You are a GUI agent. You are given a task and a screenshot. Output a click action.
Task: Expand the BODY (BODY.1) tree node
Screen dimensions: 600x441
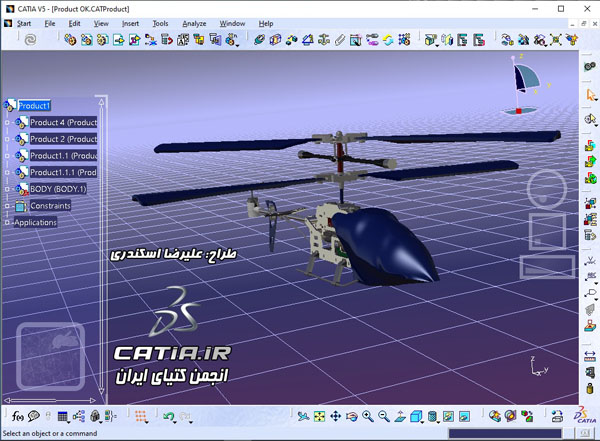click(x=7, y=189)
